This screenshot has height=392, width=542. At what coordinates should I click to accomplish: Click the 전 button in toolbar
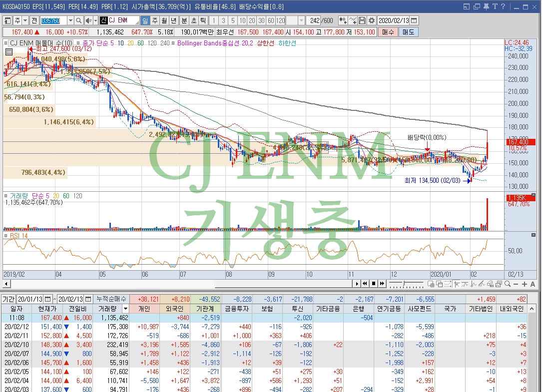click(34, 21)
